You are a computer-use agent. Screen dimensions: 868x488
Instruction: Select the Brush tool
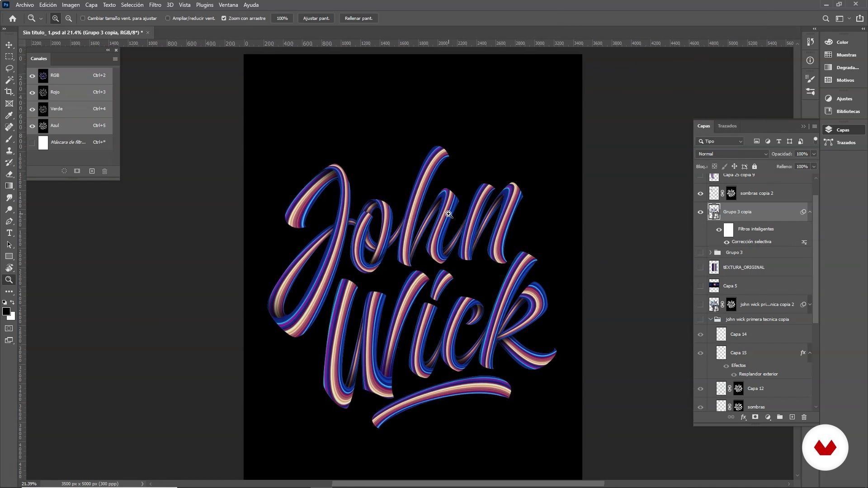(x=9, y=139)
